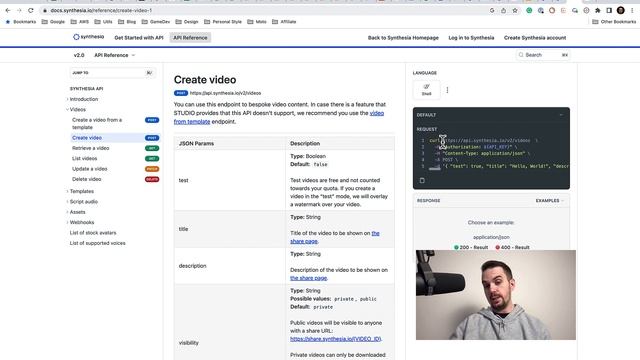Click Create Synthesia account
The height and width of the screenshot is (360, 640).
pyautogui.click(x=535, y=38)
